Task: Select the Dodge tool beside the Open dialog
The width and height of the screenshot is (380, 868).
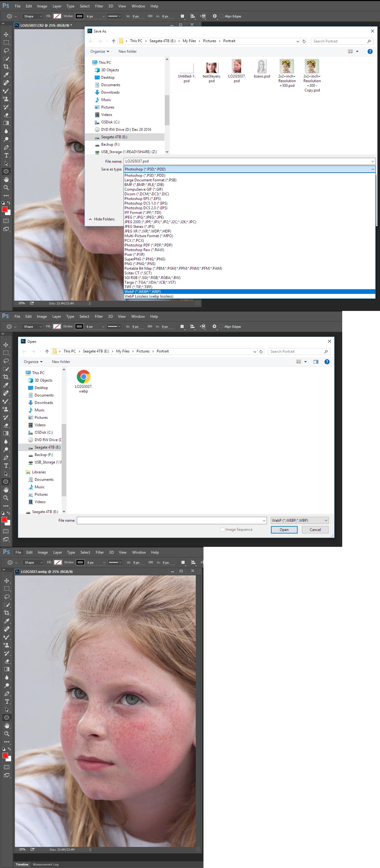Action: [x=6, y=450]
